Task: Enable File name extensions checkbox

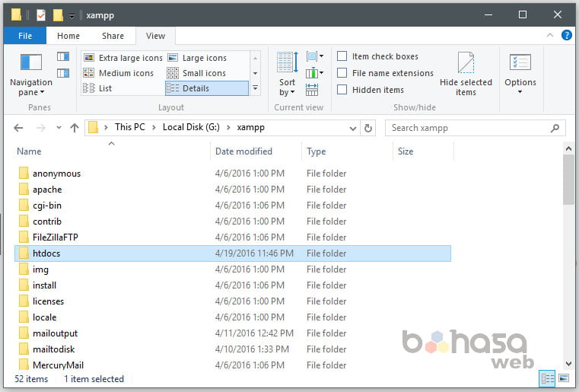Action: point(342,73)
